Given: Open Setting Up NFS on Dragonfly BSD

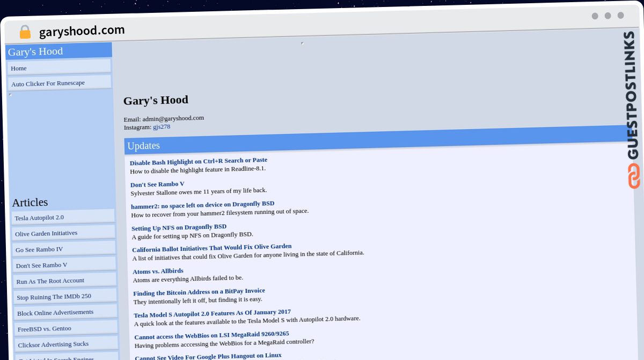Looking at the screenshot, I should (179, 227).
